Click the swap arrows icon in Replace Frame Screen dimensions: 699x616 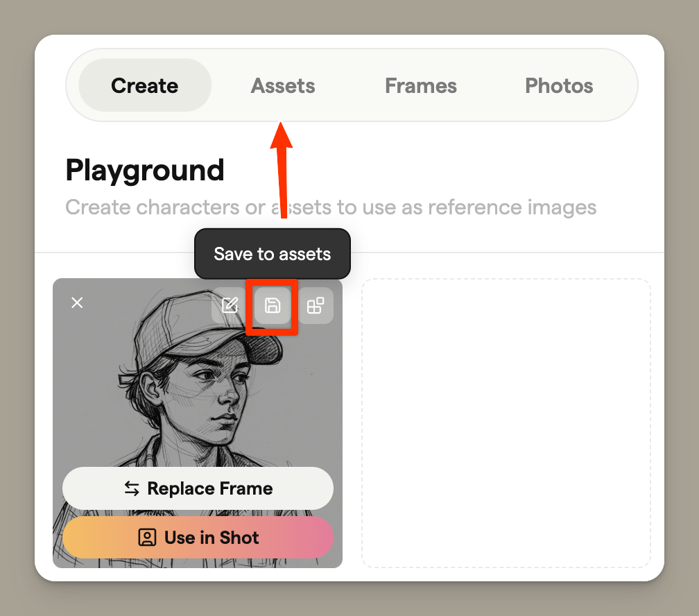click(x=132, y=488)
